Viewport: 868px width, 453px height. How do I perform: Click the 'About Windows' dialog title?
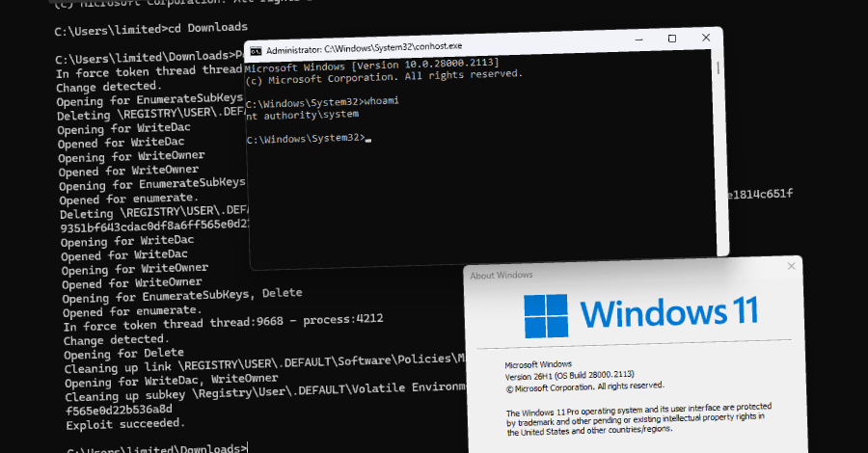coord(501,275)
